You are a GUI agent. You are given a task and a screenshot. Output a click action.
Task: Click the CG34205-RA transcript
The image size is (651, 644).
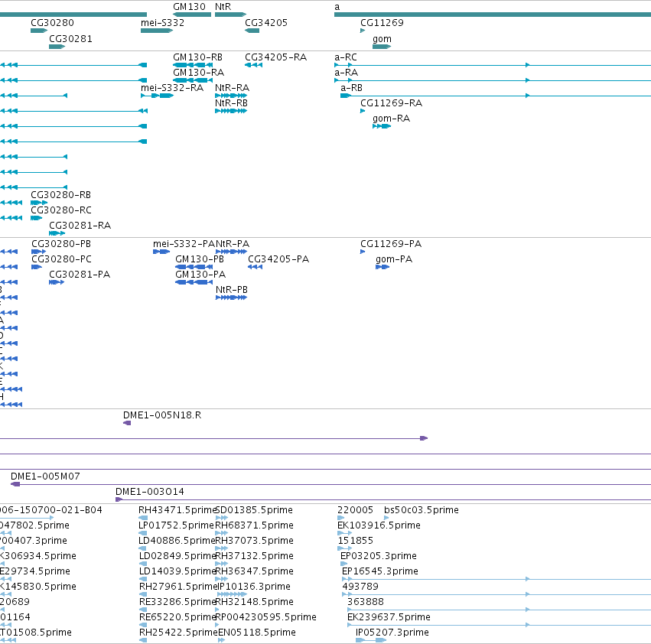pos(254,65)
